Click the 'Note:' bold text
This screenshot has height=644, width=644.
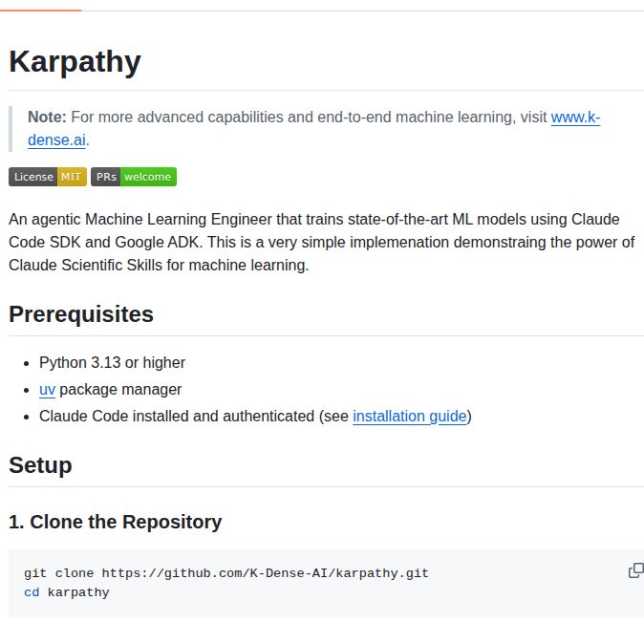coord(47,118)
